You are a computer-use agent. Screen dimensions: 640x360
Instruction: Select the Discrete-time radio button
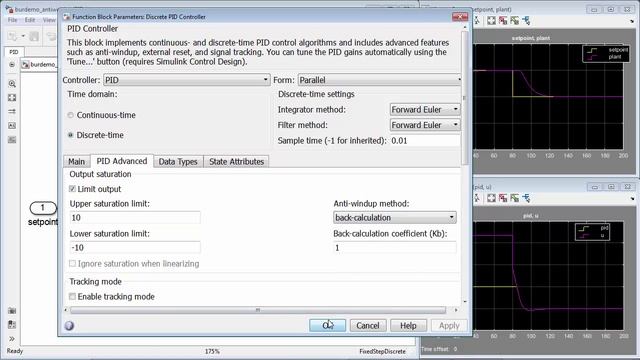tap(71, 135)
